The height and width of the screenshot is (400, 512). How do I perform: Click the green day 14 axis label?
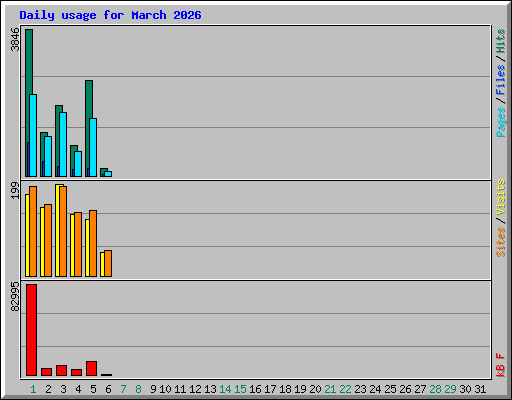pos(225,389)
